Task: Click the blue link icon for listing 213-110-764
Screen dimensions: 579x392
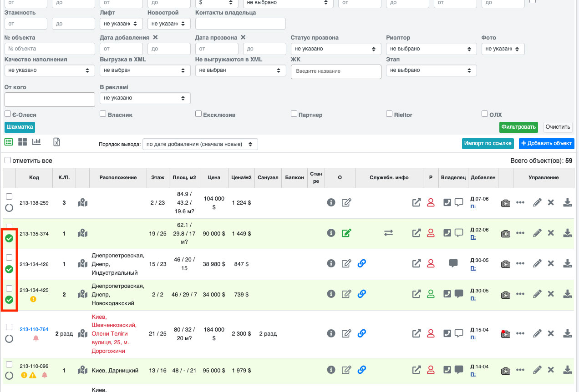Action: 362,333
